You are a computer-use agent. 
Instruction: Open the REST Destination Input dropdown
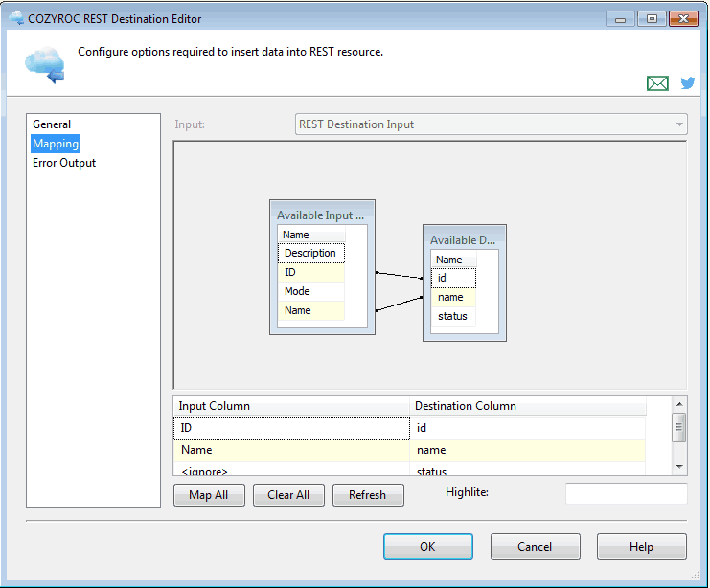tap(492, 124)
